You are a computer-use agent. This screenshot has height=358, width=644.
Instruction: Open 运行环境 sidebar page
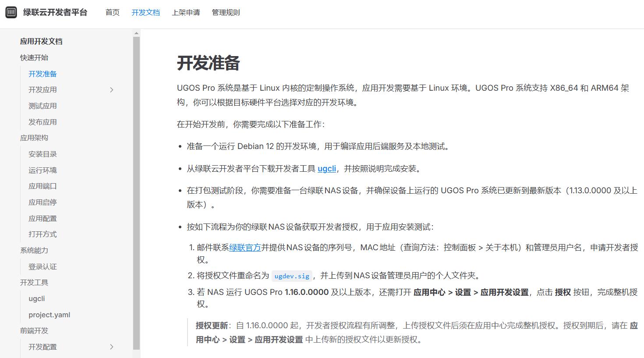[43, 170]
